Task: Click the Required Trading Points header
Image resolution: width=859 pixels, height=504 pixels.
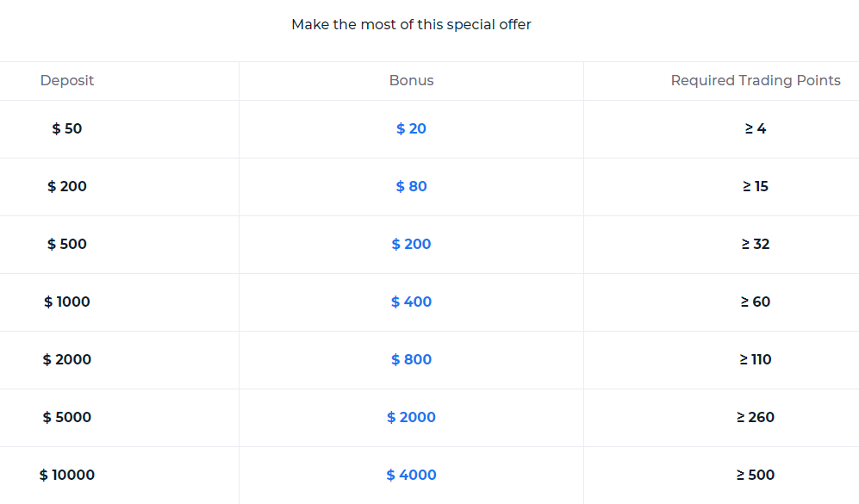Action: tap(756, 80)
